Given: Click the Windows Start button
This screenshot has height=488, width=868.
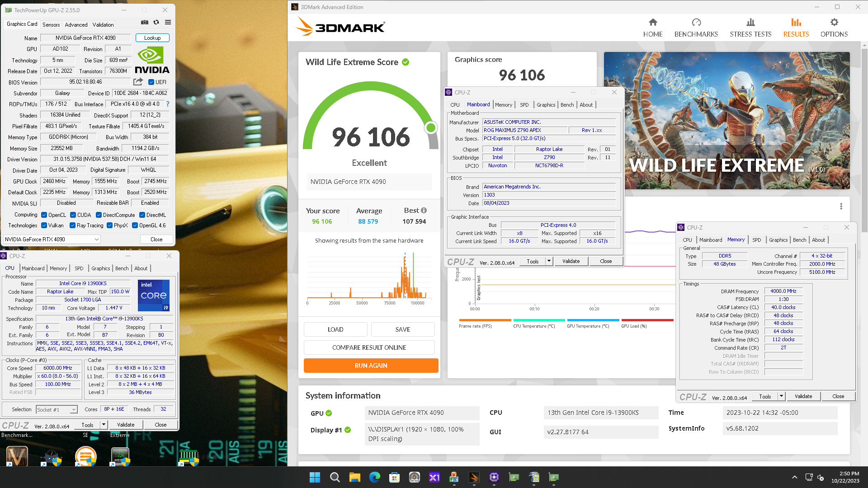Looking at the screenshot, I should (315, 477).
